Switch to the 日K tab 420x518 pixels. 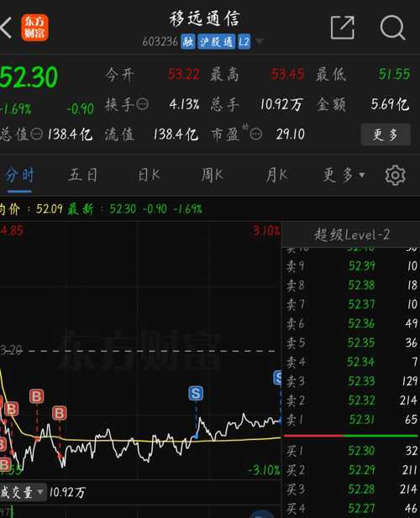click(149, 175)
